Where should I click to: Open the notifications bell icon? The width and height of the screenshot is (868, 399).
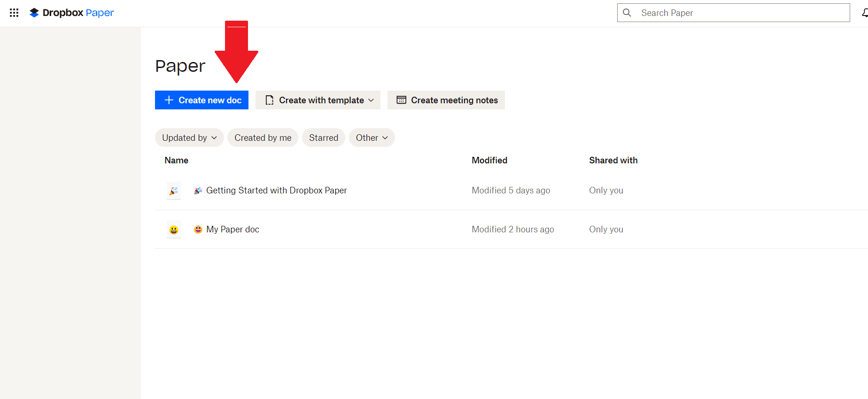pyautogui.click(x=865, y=13)
